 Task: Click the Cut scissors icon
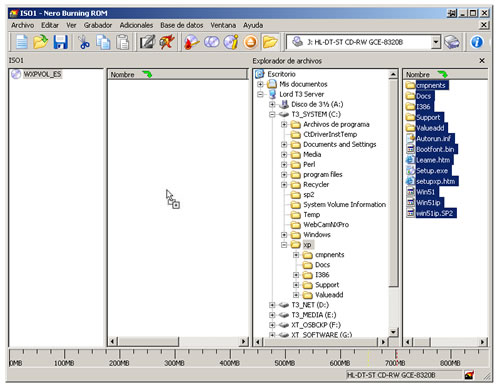[x=84, y=42]
